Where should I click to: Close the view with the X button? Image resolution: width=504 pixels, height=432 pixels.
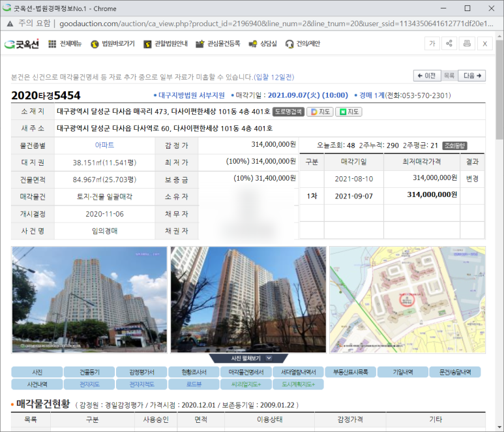[x=484, y=44]
